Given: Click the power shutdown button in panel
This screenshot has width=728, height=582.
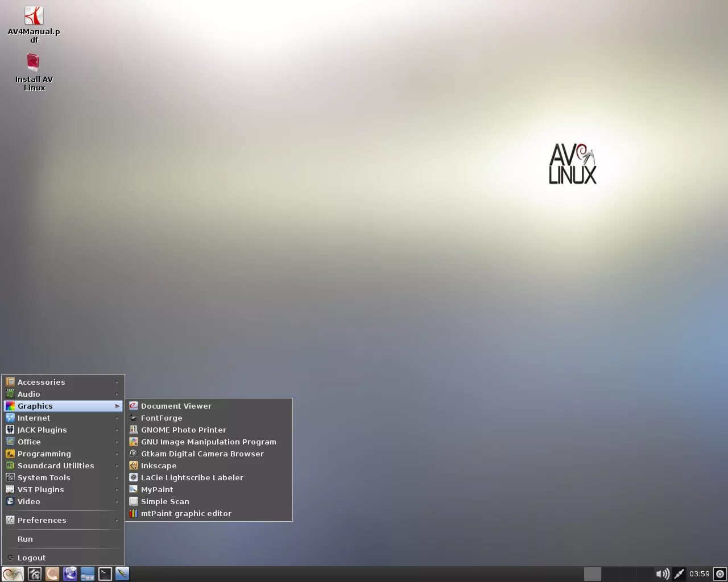Looking at the screenshot, I should coord(719,574).
